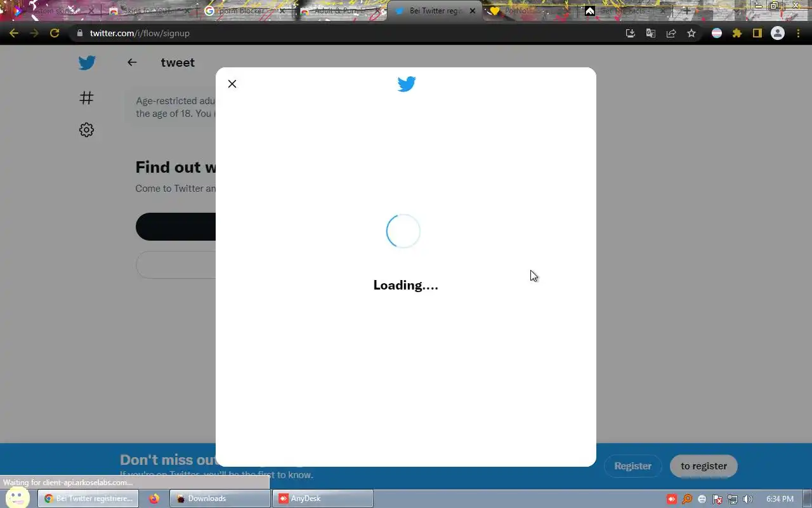
Task: Reload the page in the browser
Action: (x=55, y=33)
